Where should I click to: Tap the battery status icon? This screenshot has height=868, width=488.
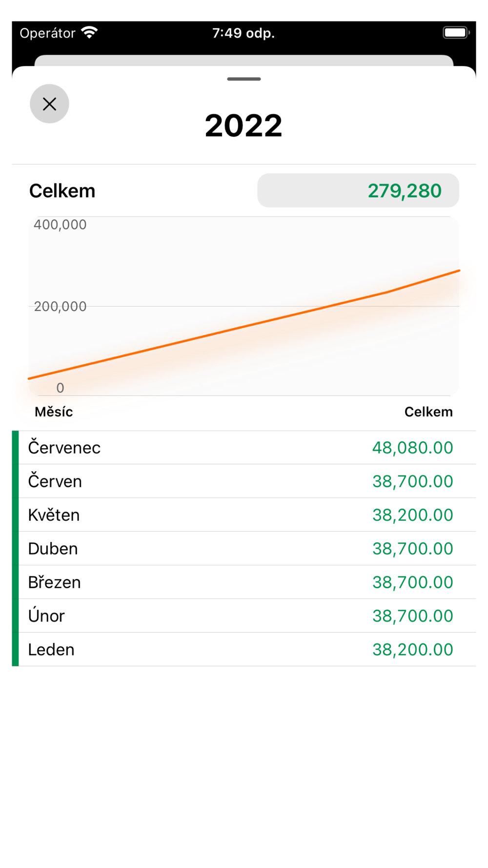coord(456,33)
